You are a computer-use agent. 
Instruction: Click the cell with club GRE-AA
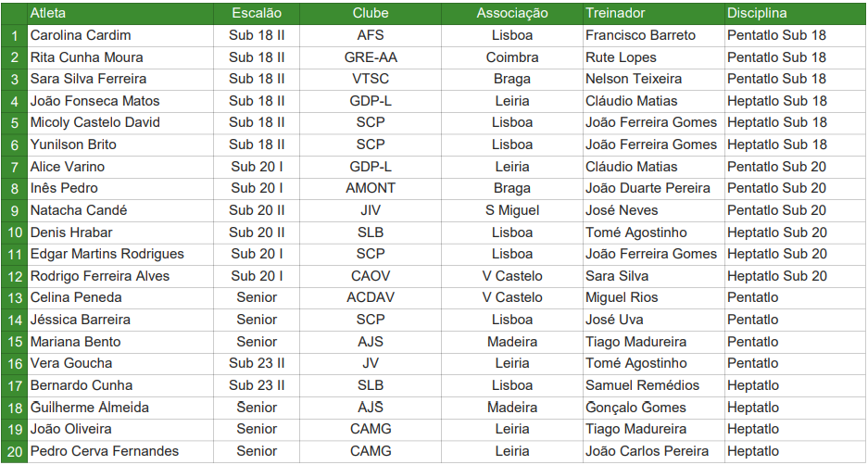(x=371, y=57)
